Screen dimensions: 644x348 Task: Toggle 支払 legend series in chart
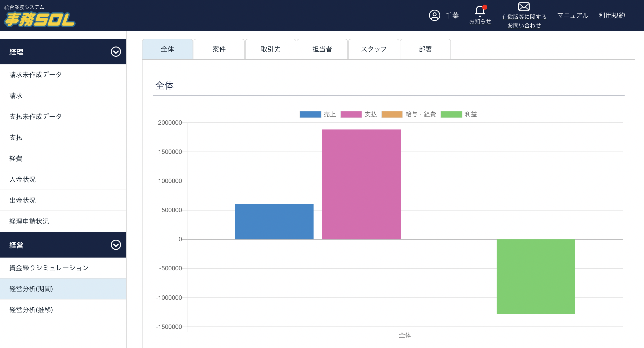(x=359, y=114)
